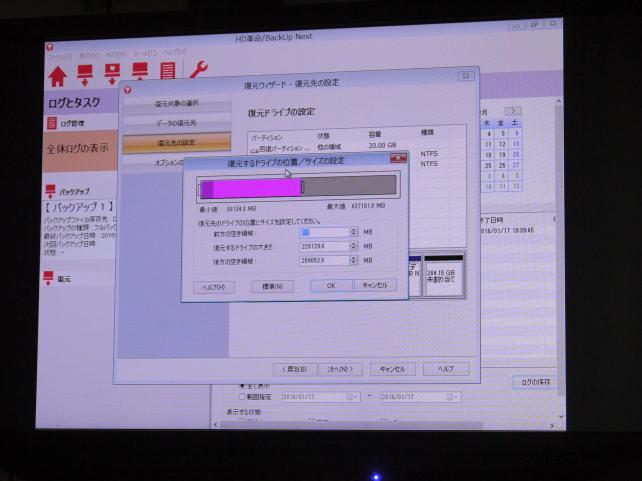This screenshot has height=481, width=642.
Task: Click the 戻る(B) wizard button
Action: tap(295, 369)
